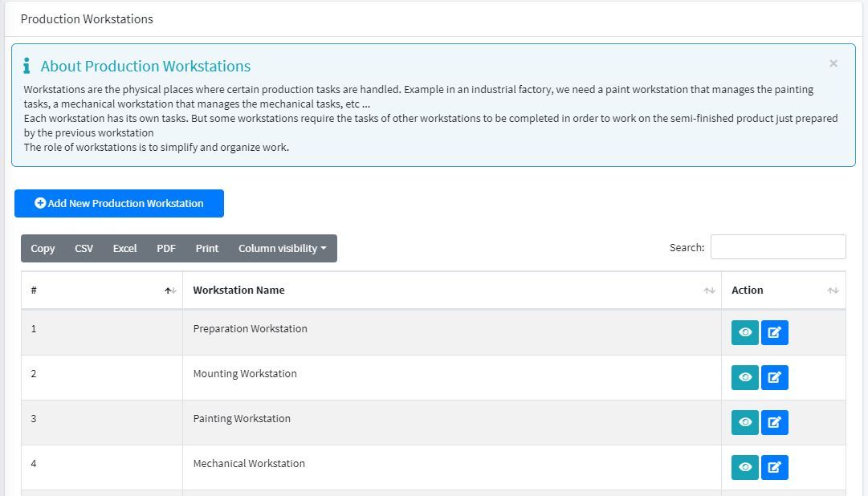This screenshot has width=868, height=496.
Task: Edit the Mounting Workstation entry
Action: 774,377
